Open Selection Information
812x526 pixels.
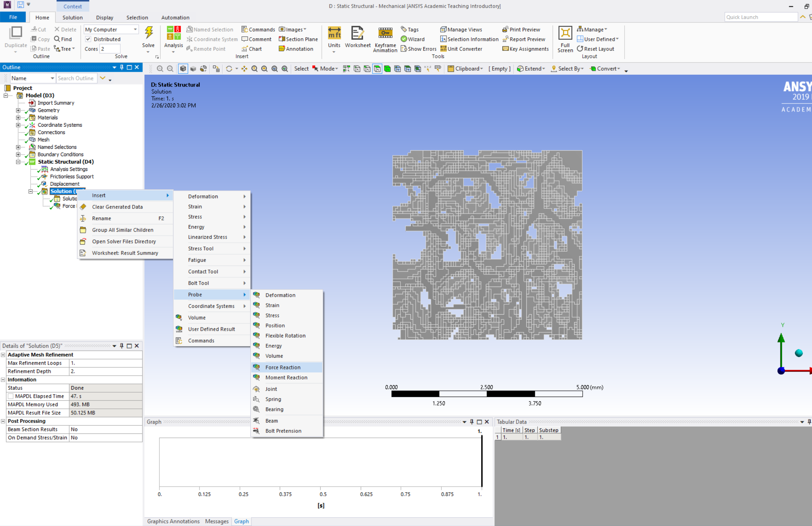click(469, 39)
